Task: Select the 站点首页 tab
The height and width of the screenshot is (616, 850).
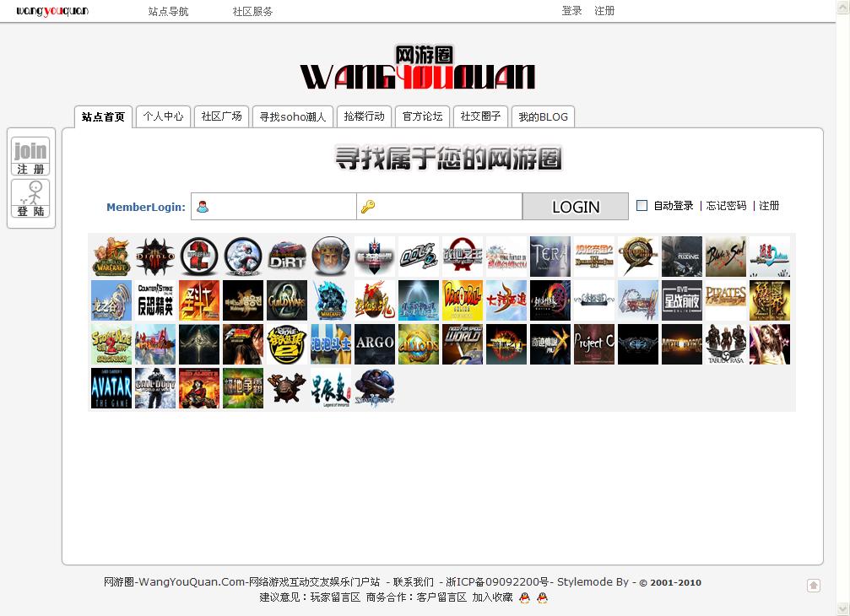Action: point(103,116)
